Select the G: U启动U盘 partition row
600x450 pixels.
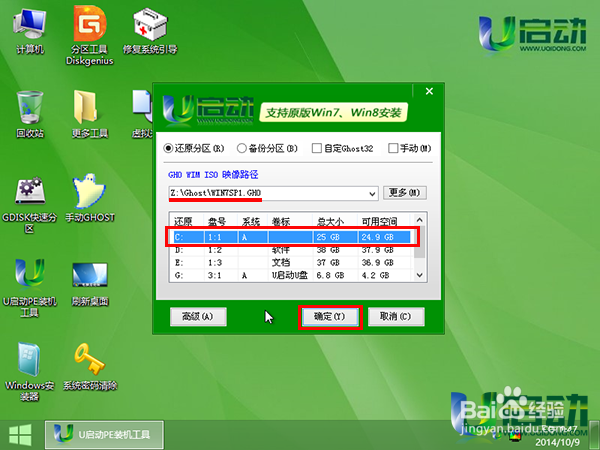[x=292, y=275]
